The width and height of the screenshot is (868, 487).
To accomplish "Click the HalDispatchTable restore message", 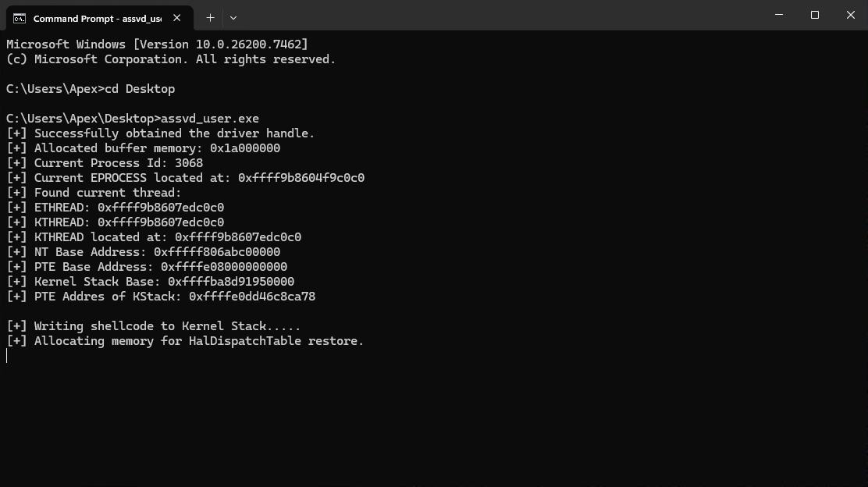I will pyautogui.click(x=198, y=341).
